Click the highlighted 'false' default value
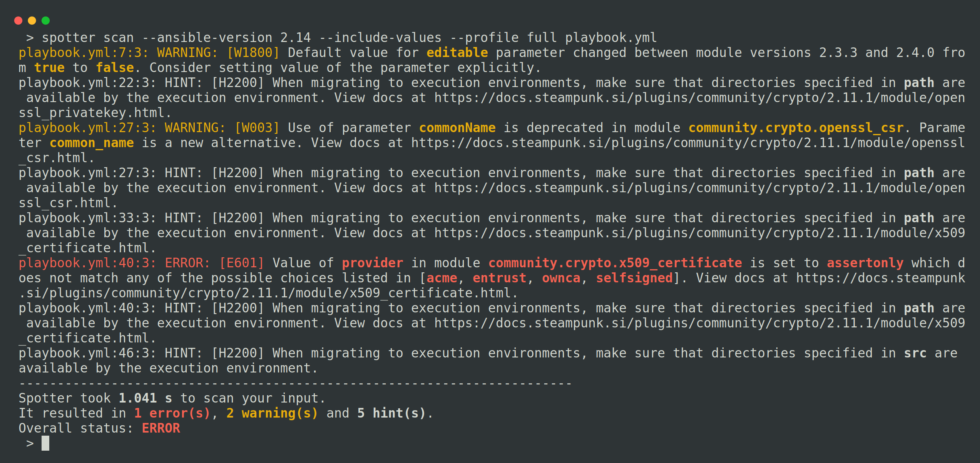The height and width of the screenshot is (463, 980). pos(115,68)
